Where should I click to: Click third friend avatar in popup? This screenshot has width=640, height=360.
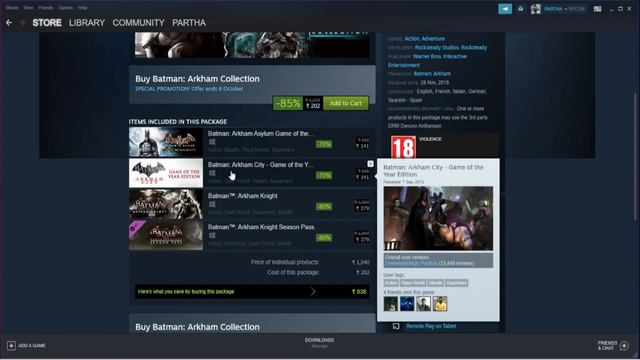(x=423, y=304)
